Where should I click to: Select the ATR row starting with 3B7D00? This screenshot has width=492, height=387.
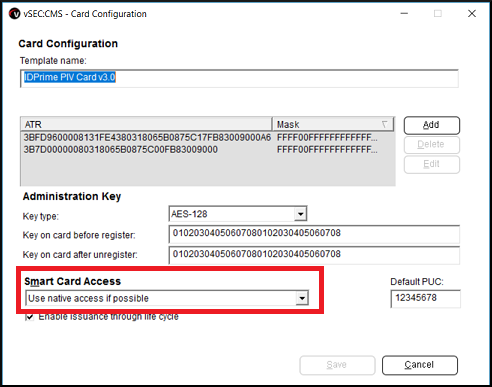[x=208, y=150]
